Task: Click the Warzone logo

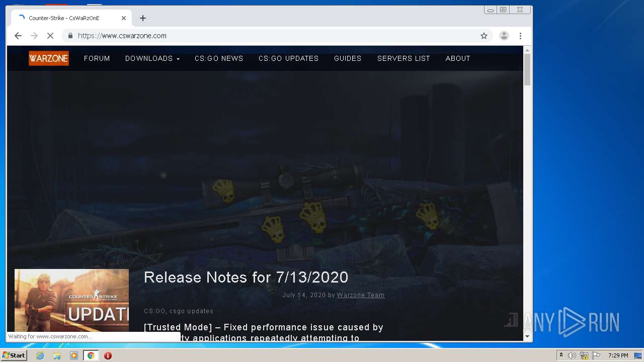Action: pyautogui.click(x=49, y=58)
